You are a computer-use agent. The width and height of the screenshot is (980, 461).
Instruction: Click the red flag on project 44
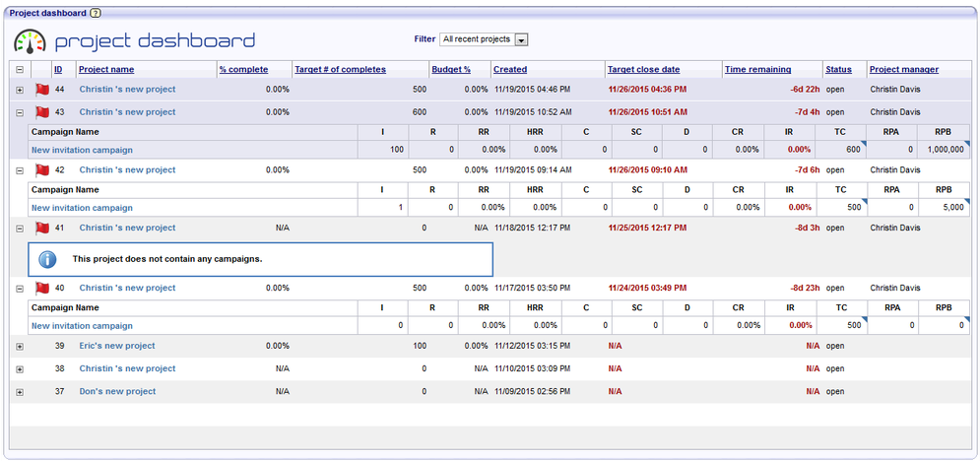42,90
